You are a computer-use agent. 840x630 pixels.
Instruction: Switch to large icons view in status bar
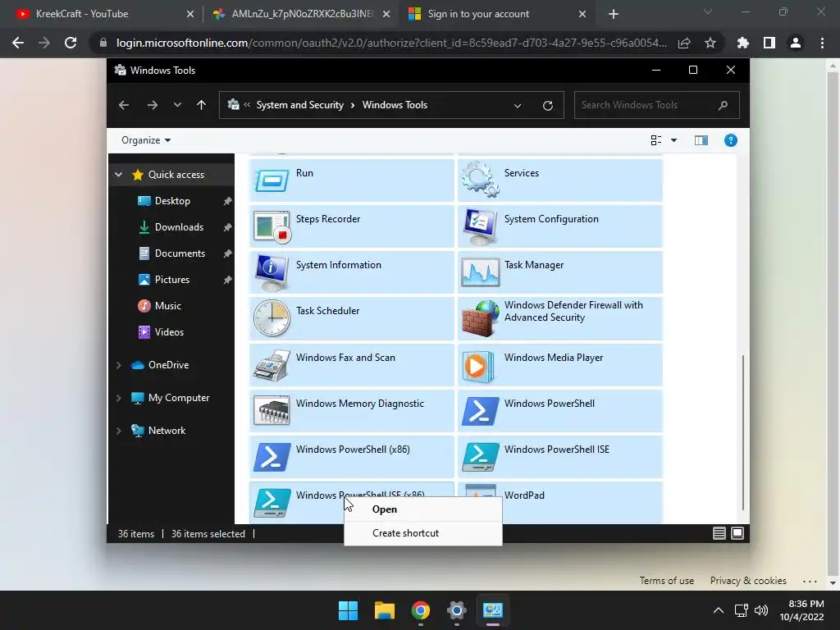tap(737, 533)
